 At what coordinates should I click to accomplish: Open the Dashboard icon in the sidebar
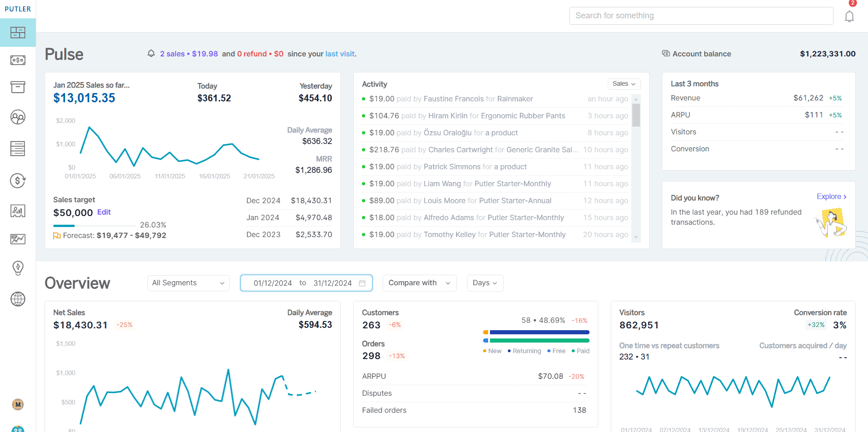click(18, 33)
